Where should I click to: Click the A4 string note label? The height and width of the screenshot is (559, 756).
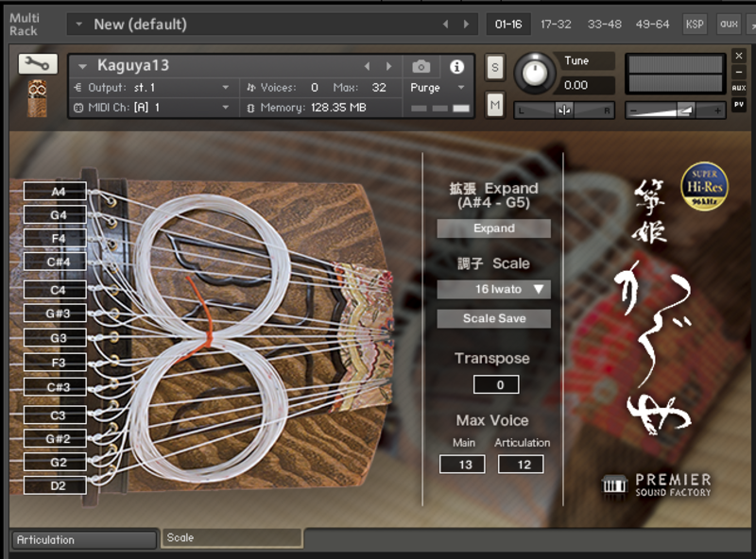click(x=55, y=192)
